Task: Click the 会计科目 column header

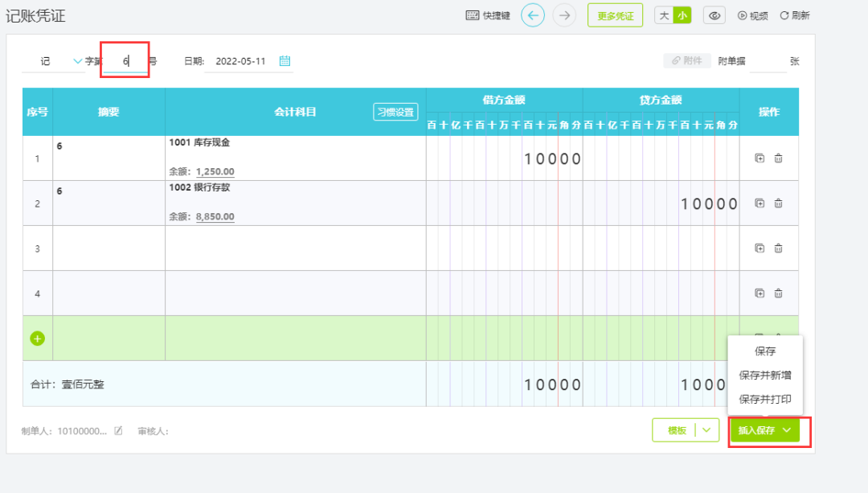Action: pyautogui.click(x=295, y=112)
